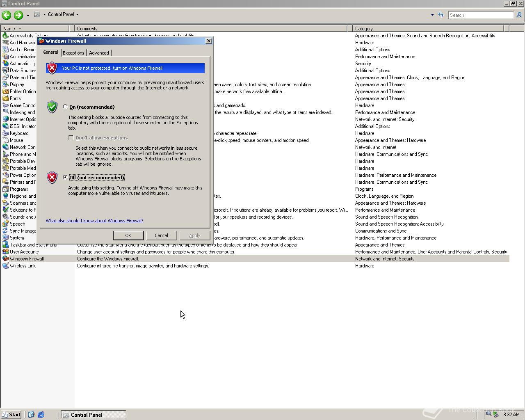Open the Start menu
525x420 pixels.
coord(11,415)
